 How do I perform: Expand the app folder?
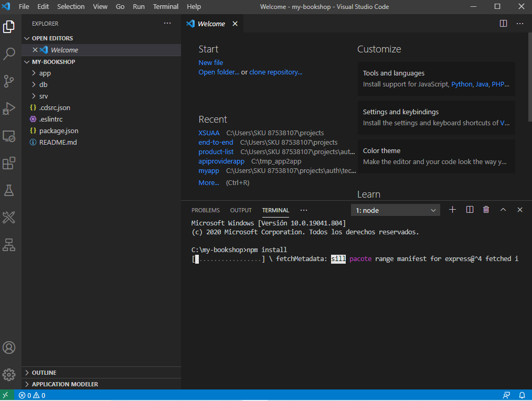coord(45,73)
